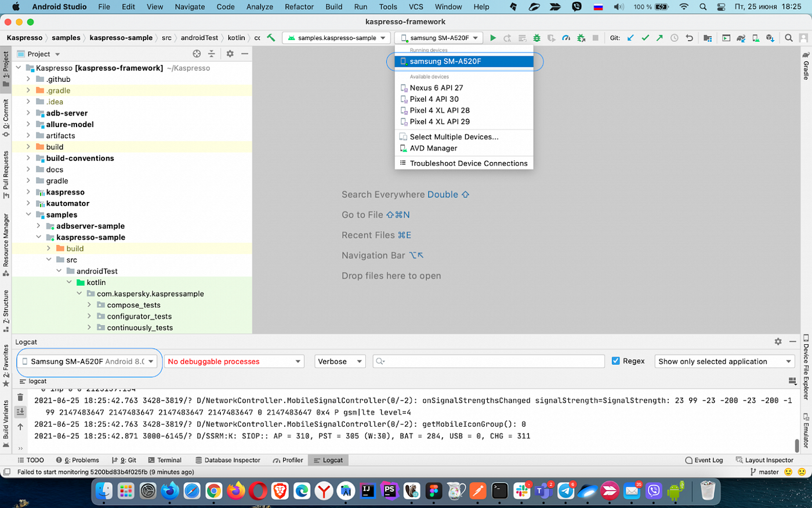
Task: Open the Show only selected application dropdown
Action: pos(724,361)
